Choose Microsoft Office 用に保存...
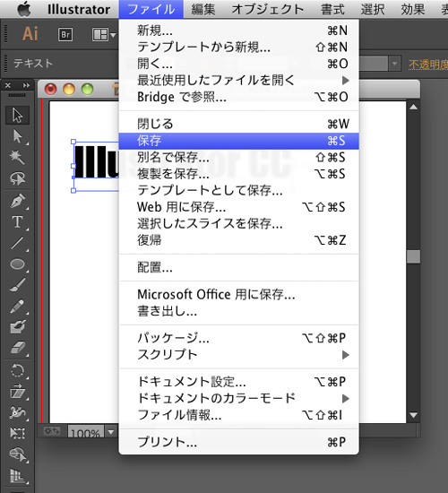Image resolution: width=448 pixels, height=493 pixels. (238, 295)
